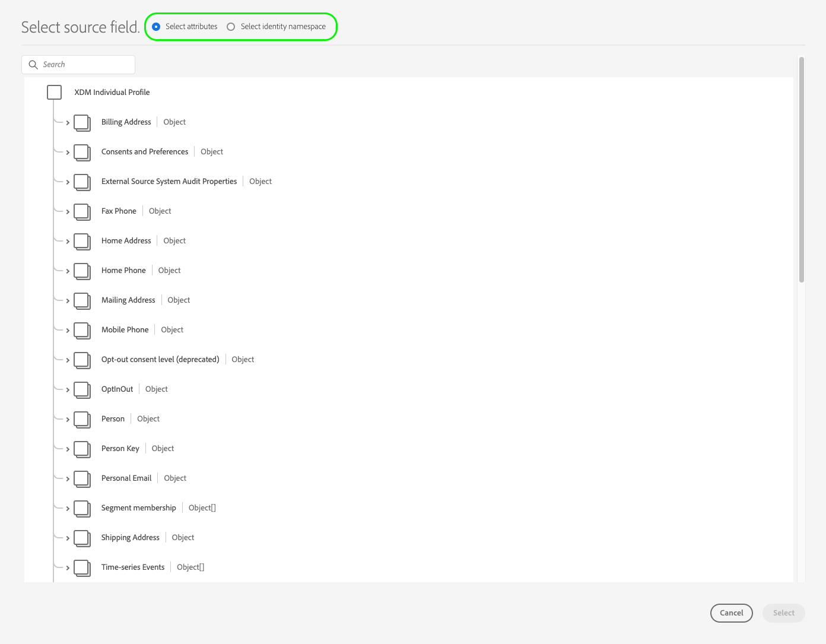Expand Time-series Events chevron
826x644 pixels.
[68, 568]
